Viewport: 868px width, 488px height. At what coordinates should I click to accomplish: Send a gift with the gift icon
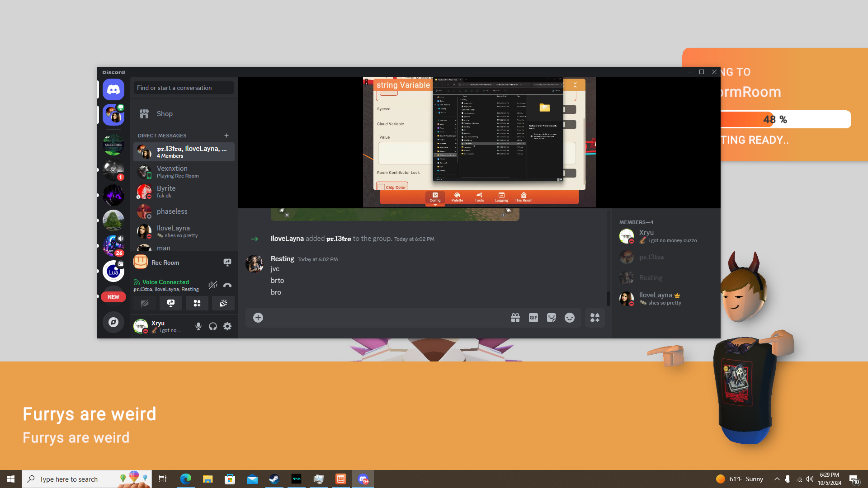[x=515, y=318]
